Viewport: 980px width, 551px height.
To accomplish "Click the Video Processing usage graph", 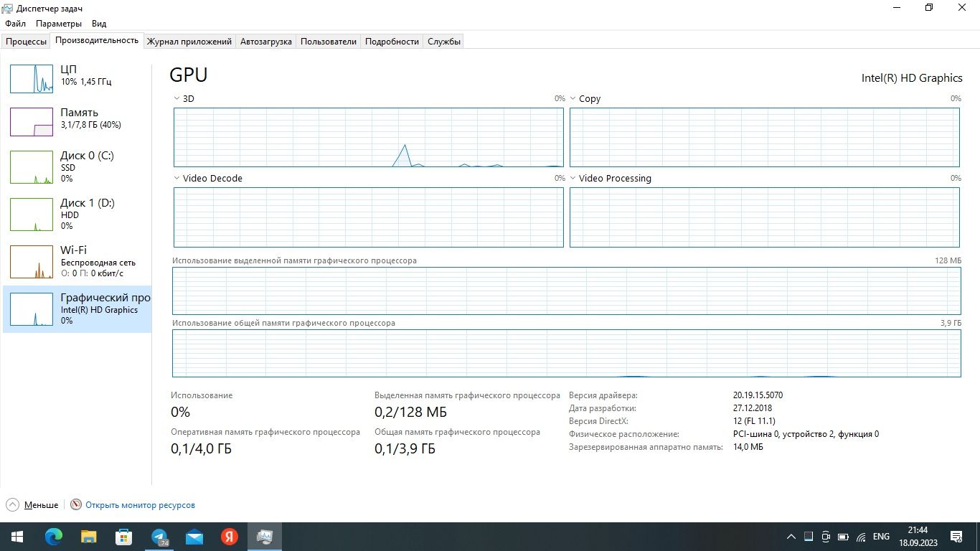I will point(765,217).
